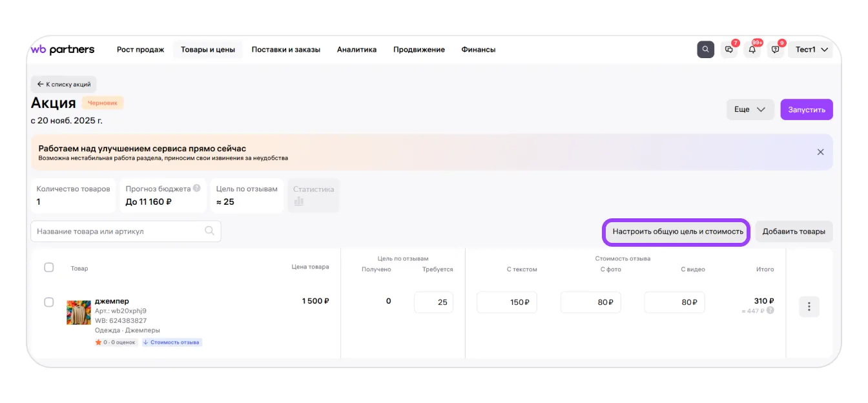
Task: Open the Тест1 account dropdown
Action: [x=810, y=50]
